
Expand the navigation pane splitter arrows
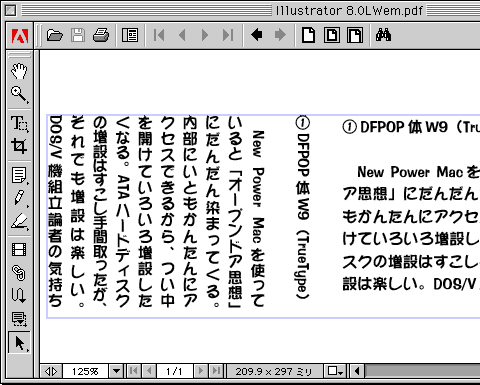51,371
